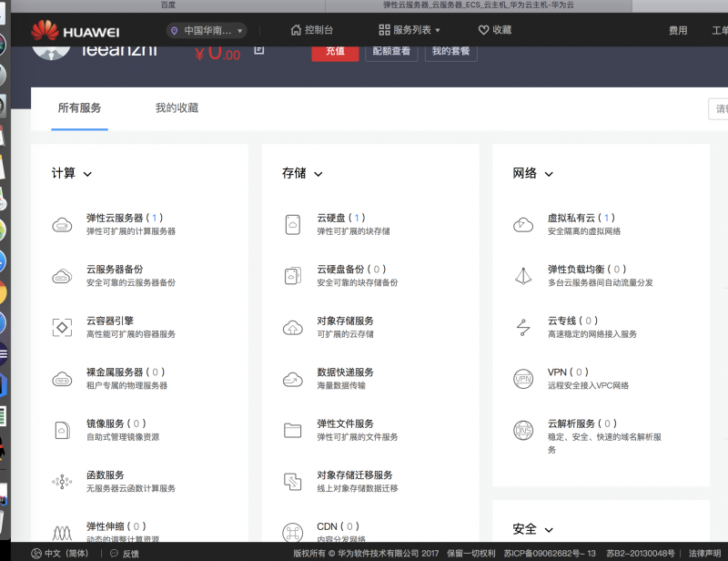This screenshot has height=561, width=728.
Task: Click the bill icon beside balance
Action: [259, 50]
